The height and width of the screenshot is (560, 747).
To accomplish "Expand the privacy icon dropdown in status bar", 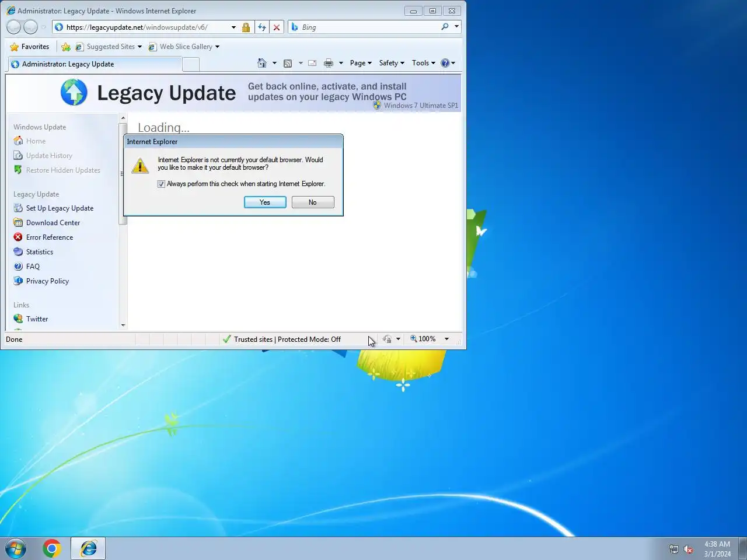I will point(398,339).
